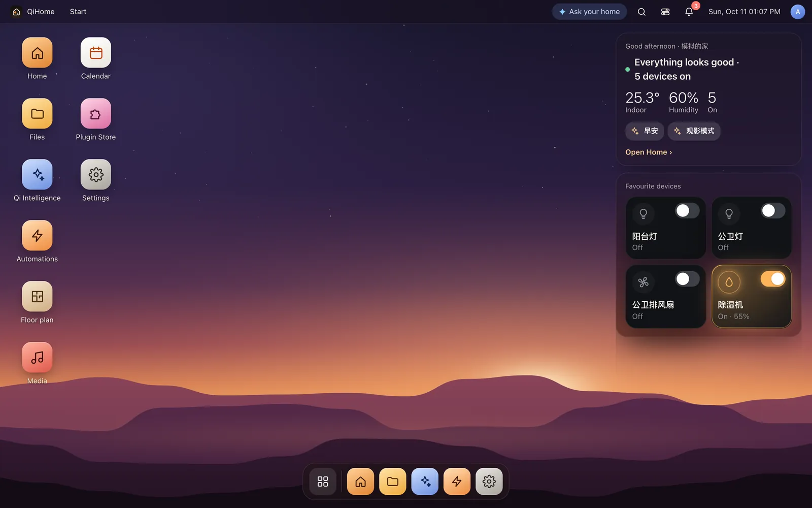Activate the 早安 scene button
Viewport: 812px width, 508px height.
pos(645,131)
